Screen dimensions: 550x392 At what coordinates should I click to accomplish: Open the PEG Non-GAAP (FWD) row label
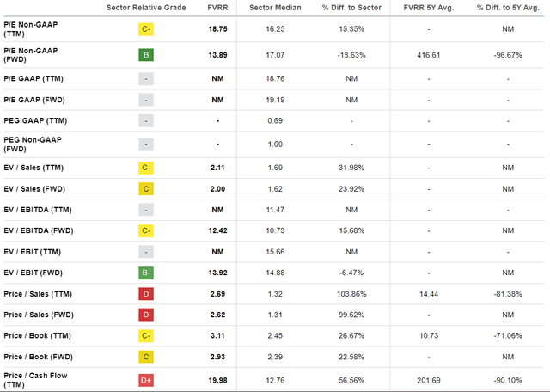[x=33, y=144]
